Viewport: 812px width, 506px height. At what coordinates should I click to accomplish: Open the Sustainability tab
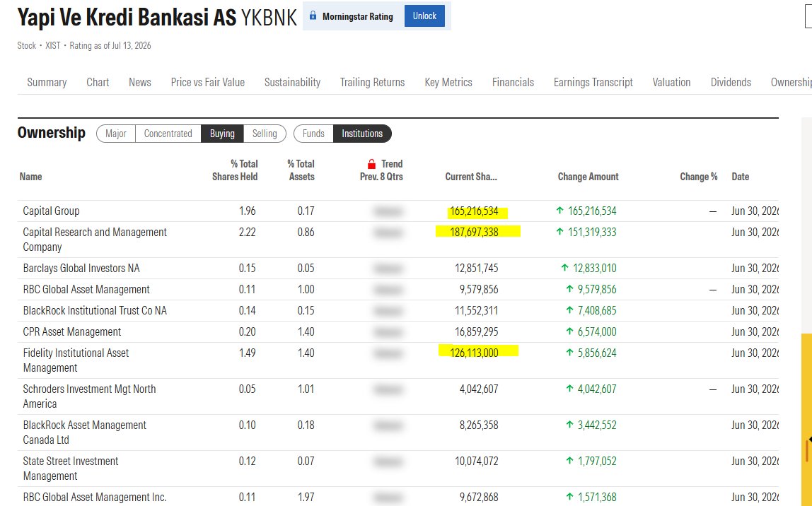point(292,82)
